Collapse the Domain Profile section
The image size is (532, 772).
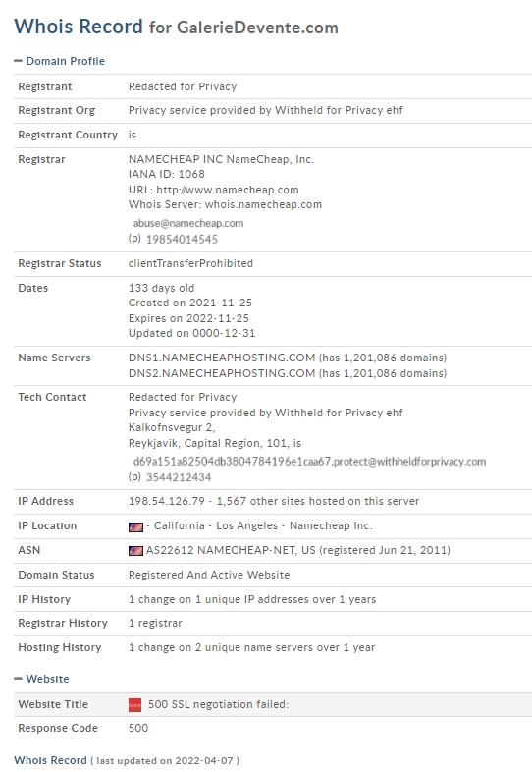[60, 61]
